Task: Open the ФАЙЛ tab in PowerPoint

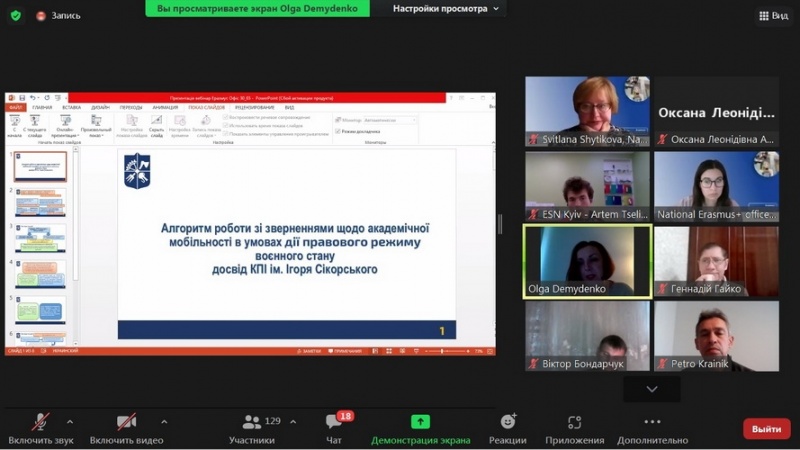Action: point(15,107)
